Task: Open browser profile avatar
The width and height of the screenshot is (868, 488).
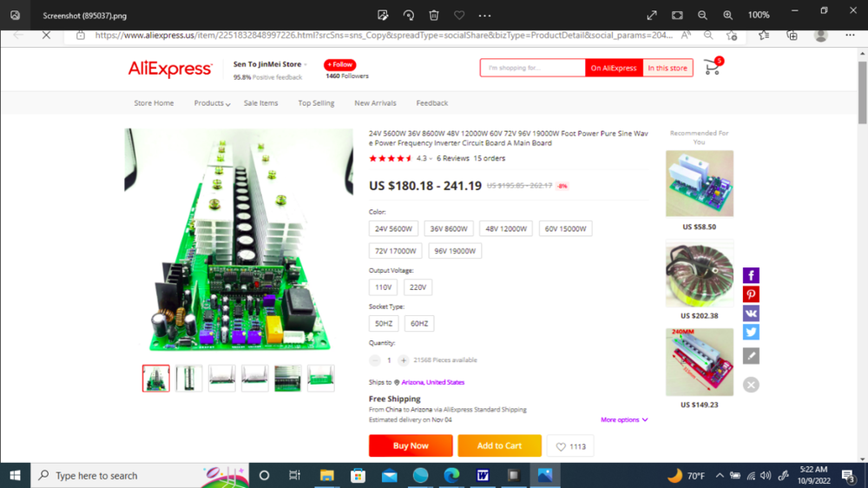Action: pyautogui.click(x=821, y=36)
